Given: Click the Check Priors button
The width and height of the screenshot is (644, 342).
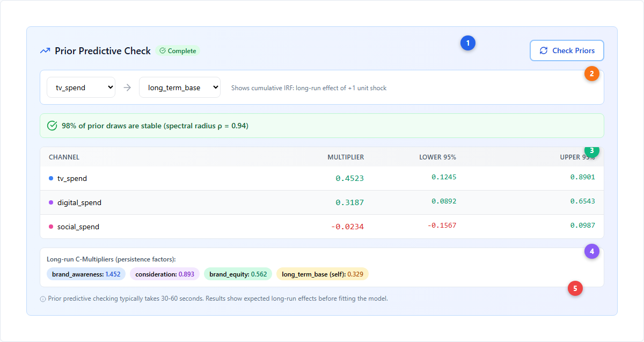Looking at the screenshot, I should 567,50.
